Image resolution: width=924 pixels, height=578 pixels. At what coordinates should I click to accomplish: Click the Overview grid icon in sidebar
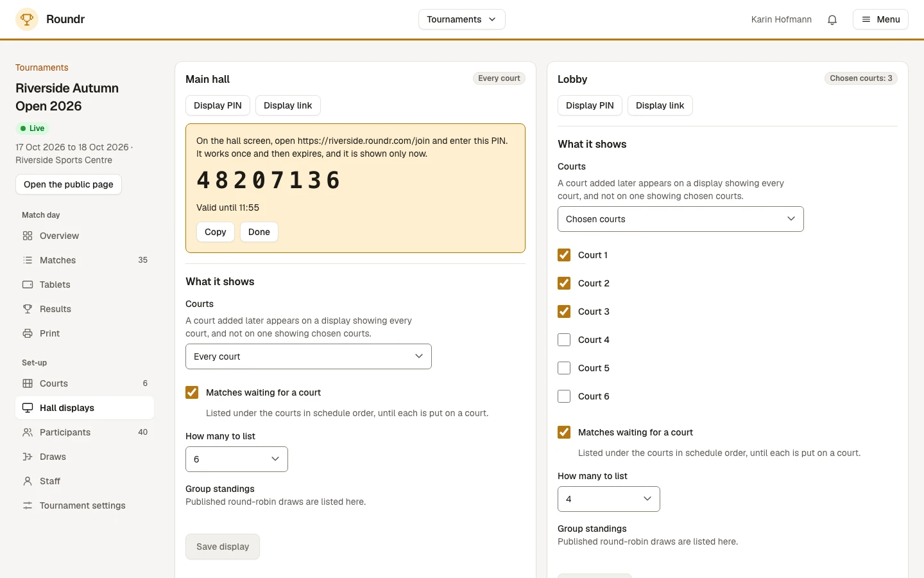(x=28, y=236)
